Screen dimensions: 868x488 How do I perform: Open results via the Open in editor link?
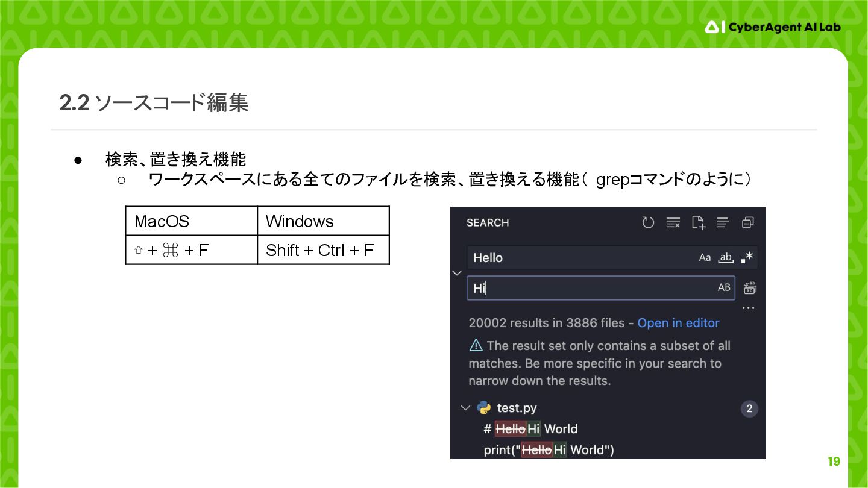pos(679,323)
